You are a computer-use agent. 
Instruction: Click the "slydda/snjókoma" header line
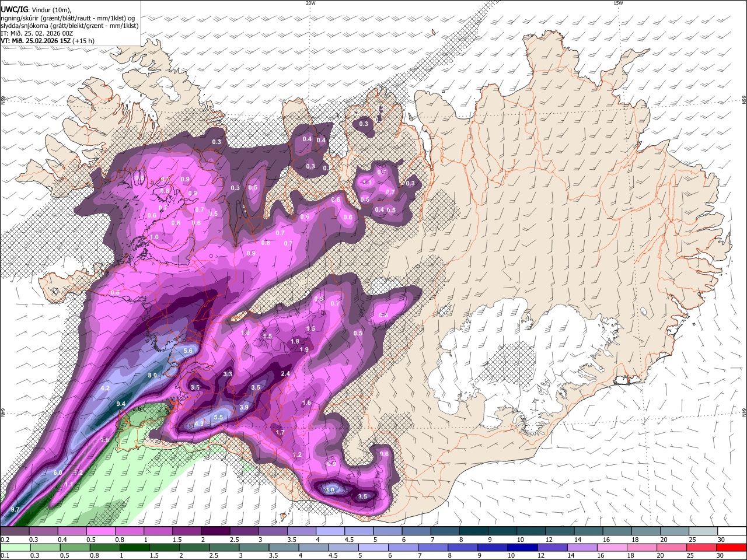pyautogui.click(x=69, y=26)
